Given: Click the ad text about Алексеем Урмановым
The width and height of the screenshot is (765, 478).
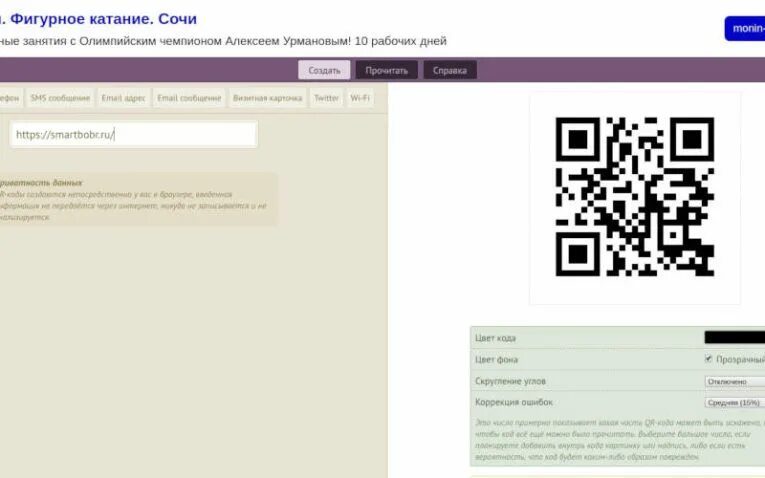Looking at the screenshot, I should click(x=223, y=41).
